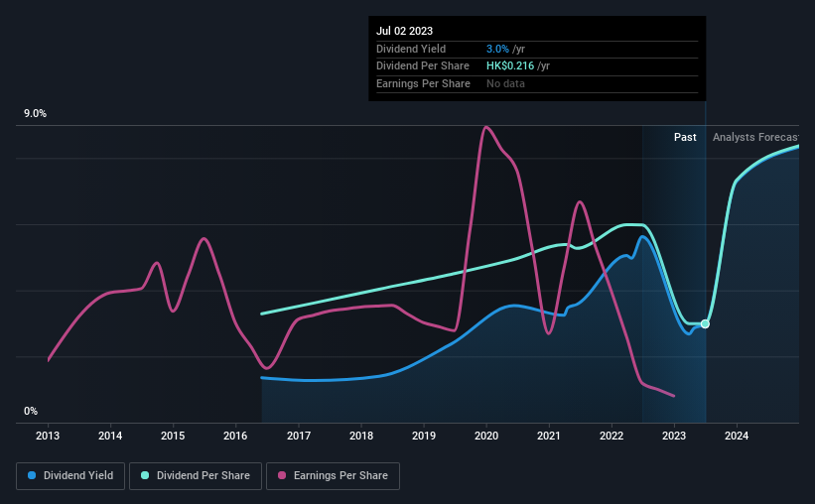815x504 pixels.
Task: Click the tooltip Earnings Per Share row label
Action: click(x=423, y=83)
